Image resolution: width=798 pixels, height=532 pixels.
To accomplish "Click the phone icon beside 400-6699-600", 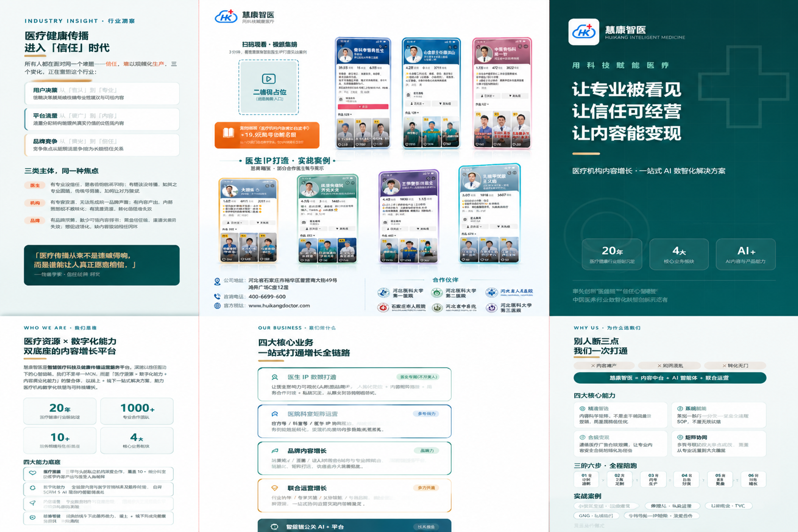I will (217, 296).
